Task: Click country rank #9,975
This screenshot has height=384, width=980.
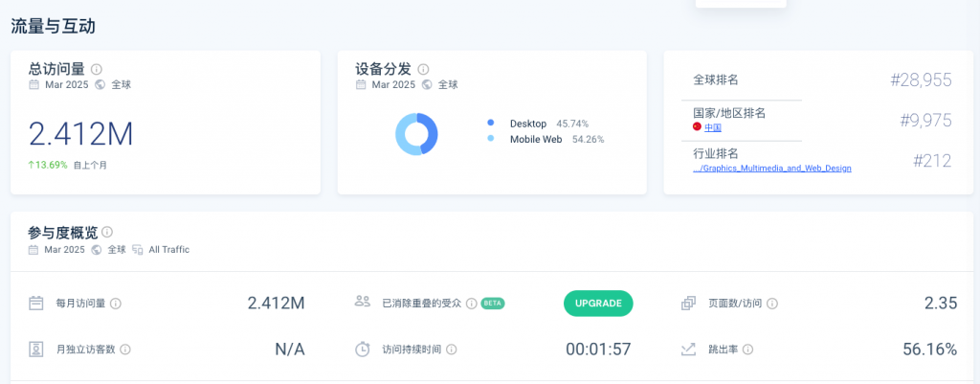Action: (x=926, y=120)
